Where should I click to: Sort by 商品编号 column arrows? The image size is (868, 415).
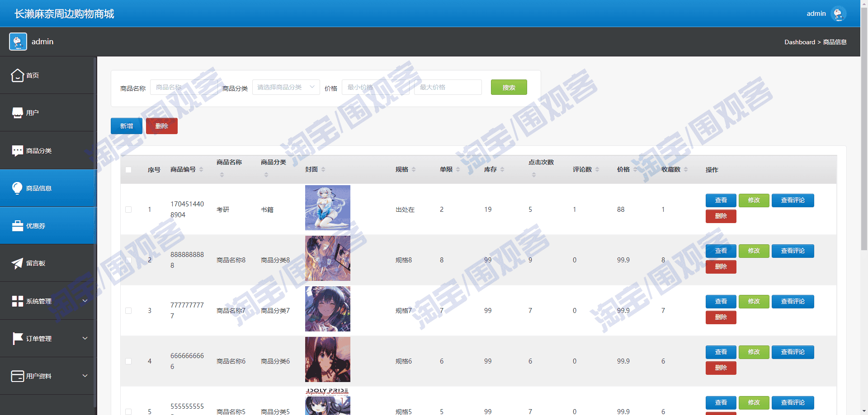pos(201,169)
